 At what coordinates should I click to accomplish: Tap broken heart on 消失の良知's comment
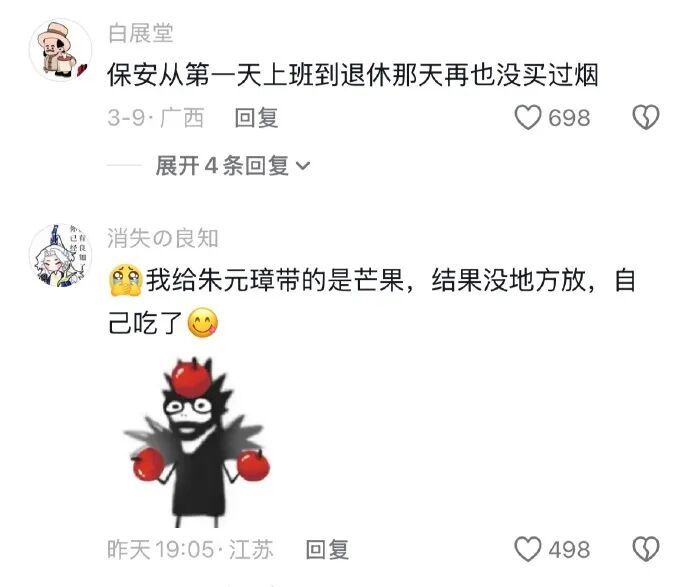pos(646,549)
